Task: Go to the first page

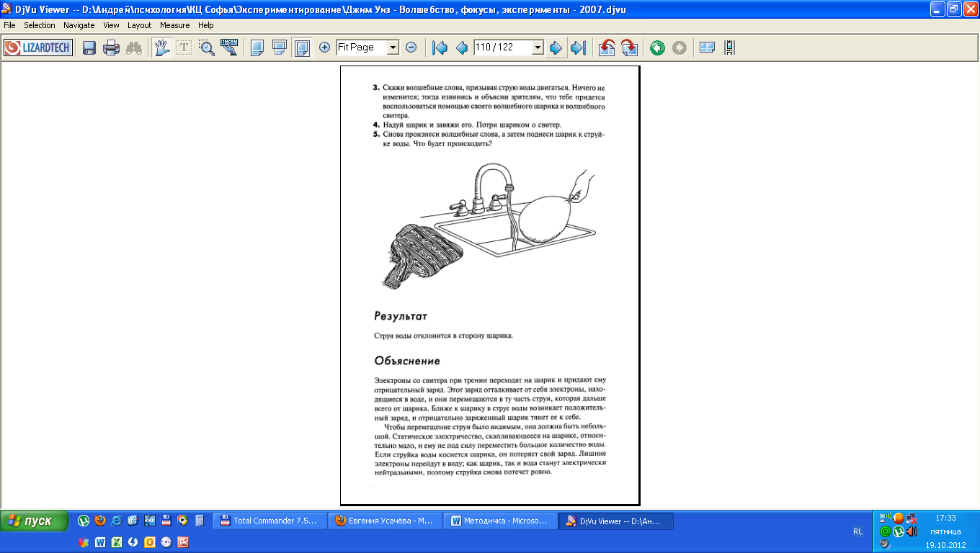Action: pyautogui.click(x=439, y=48)
